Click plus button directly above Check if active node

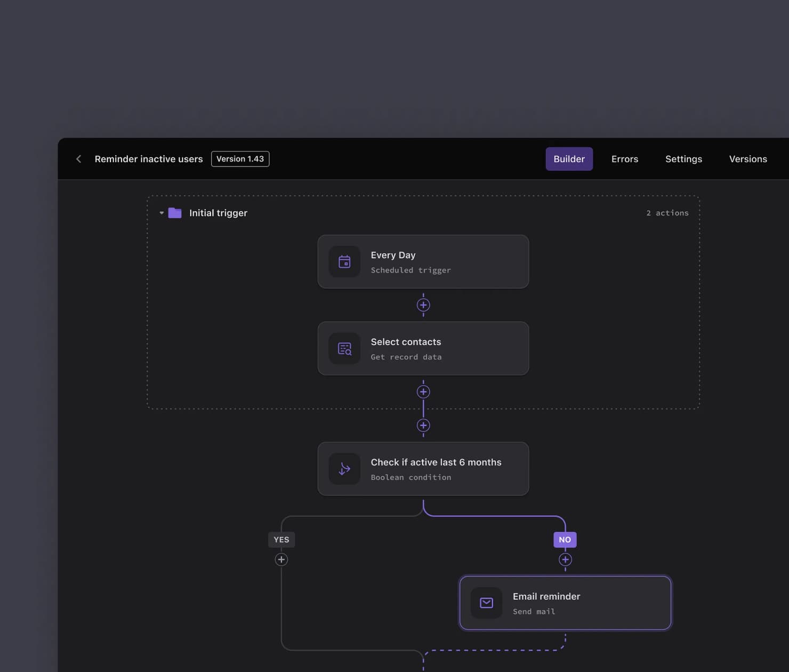(423, 426)
